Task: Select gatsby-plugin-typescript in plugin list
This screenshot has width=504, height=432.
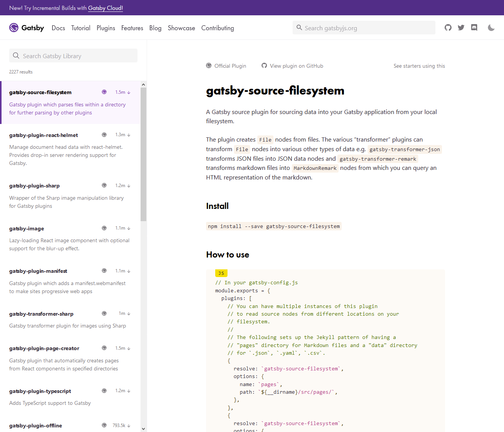Action: (40, 391)
